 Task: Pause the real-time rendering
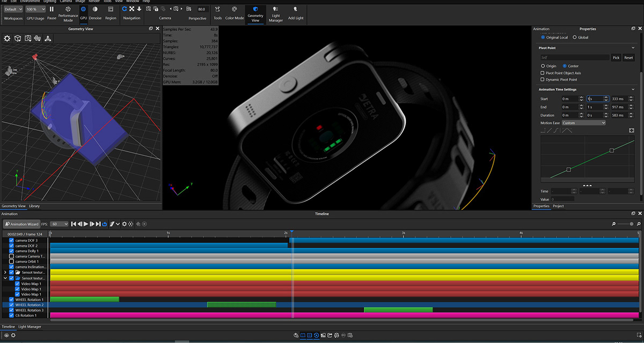pyautogui.click(x=52, y=9)
